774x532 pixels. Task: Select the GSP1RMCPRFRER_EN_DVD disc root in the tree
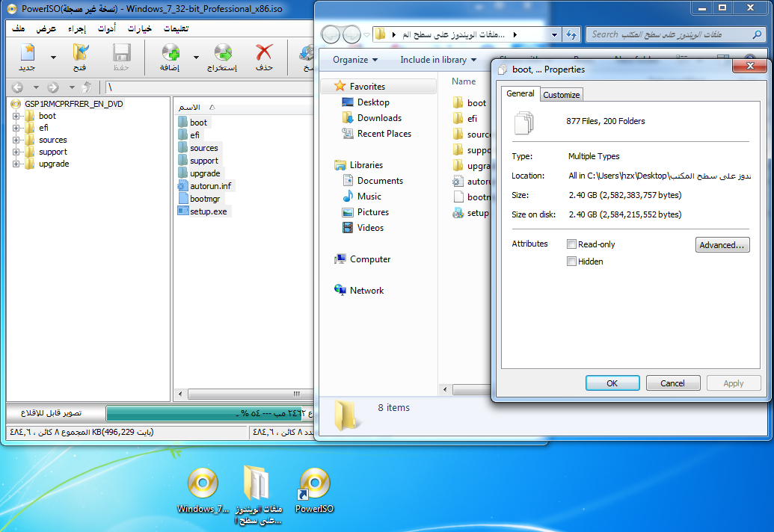pos(73,104)
